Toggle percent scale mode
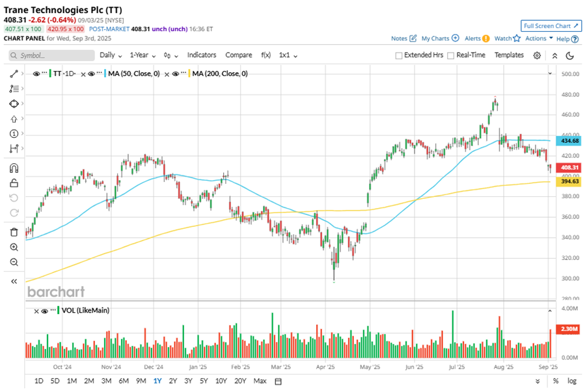The height and width of the screenshot is (392, 587). 556,381
